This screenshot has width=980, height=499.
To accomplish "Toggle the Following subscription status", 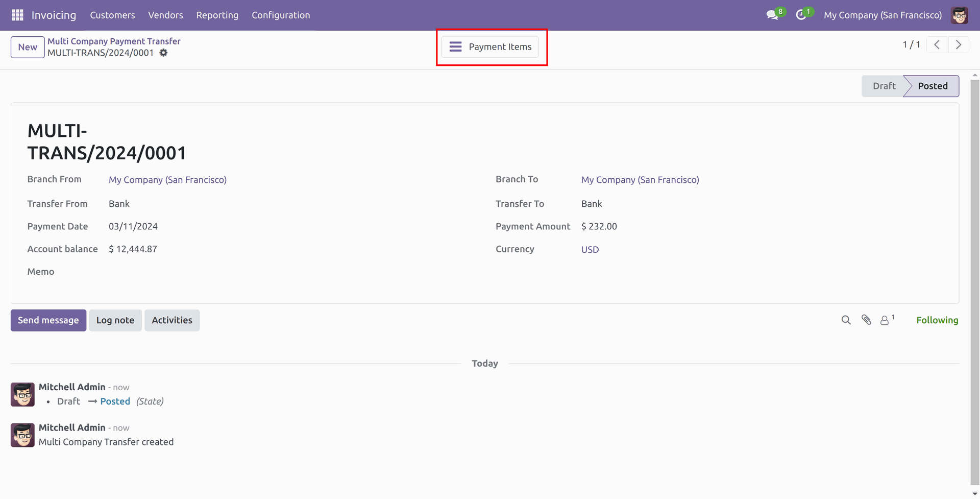I will [937, 320].
